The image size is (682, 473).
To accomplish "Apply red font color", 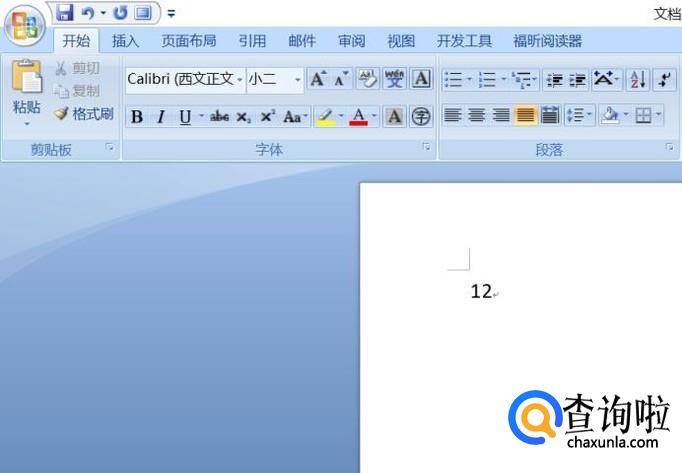I will coord(359,117).
